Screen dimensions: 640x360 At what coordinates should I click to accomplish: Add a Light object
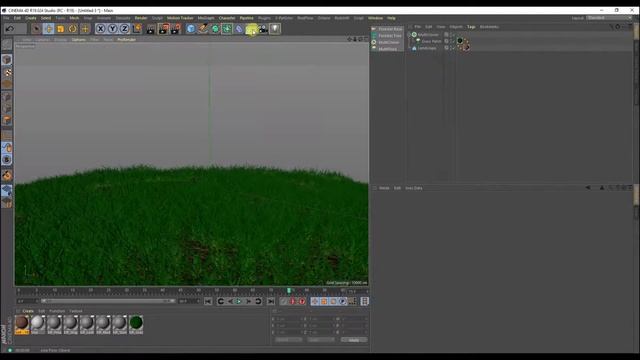(x=275, y=29)
